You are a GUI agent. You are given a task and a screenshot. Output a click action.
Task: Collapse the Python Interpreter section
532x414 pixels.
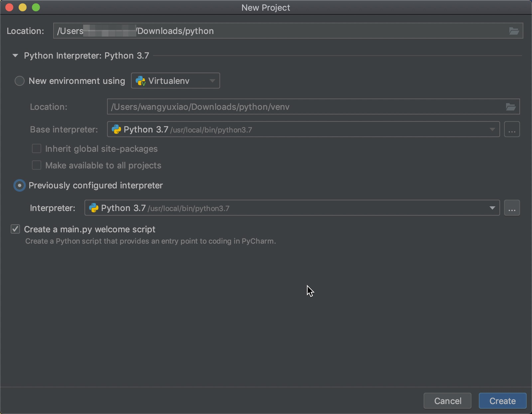pos(15,56)
